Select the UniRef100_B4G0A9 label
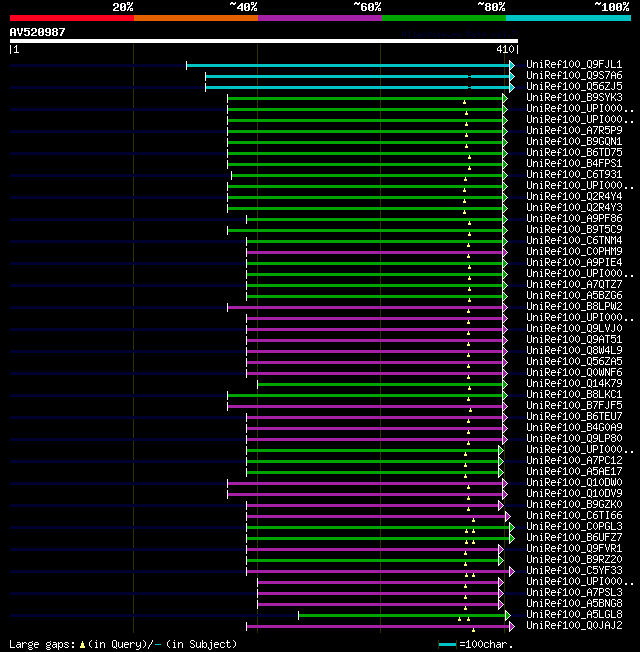Screen dimensions: 640x652 point(574,427)
